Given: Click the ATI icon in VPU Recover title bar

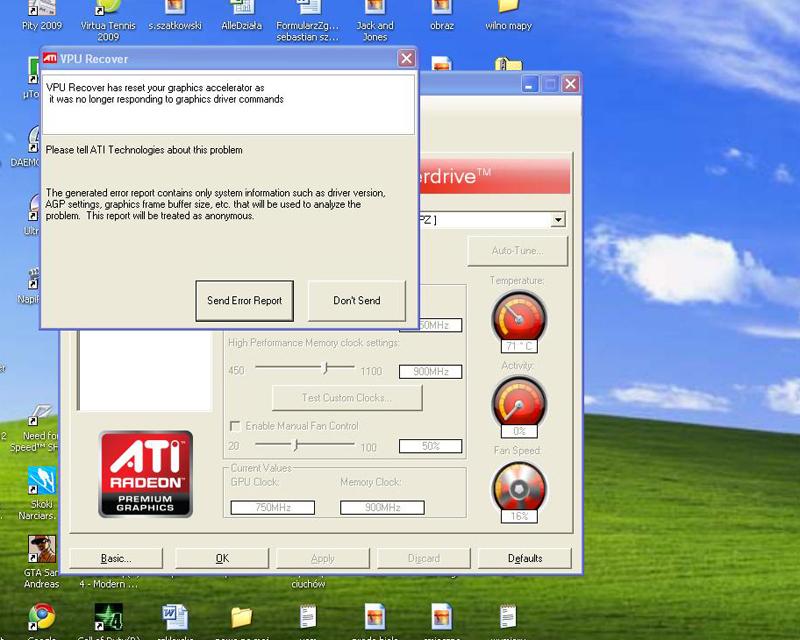Looking at the screenshot, I should pos(50,58).
